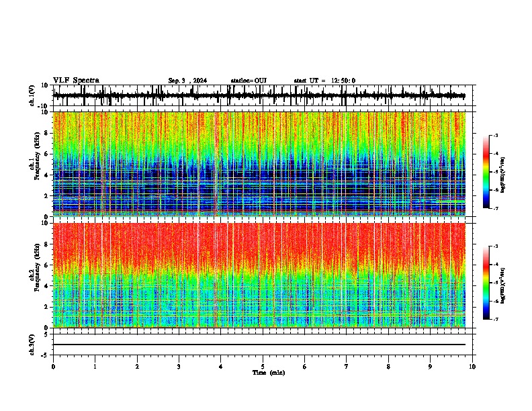
Task: Click the ch.1 voltage waveform trace panel
Action: pos(263,95)
